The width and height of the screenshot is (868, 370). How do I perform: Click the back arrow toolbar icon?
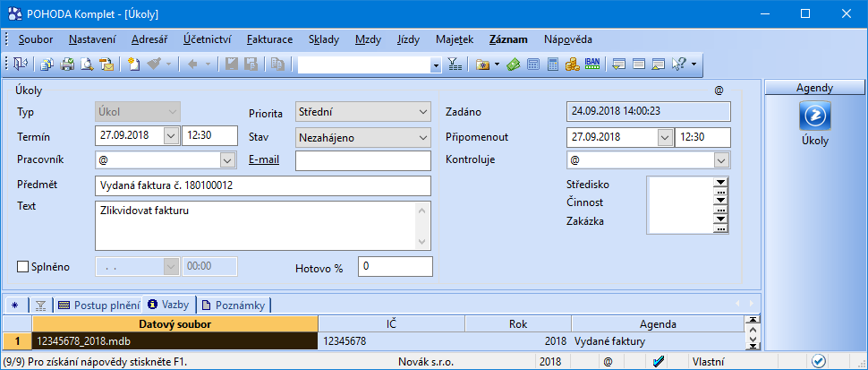coord(192,65)
